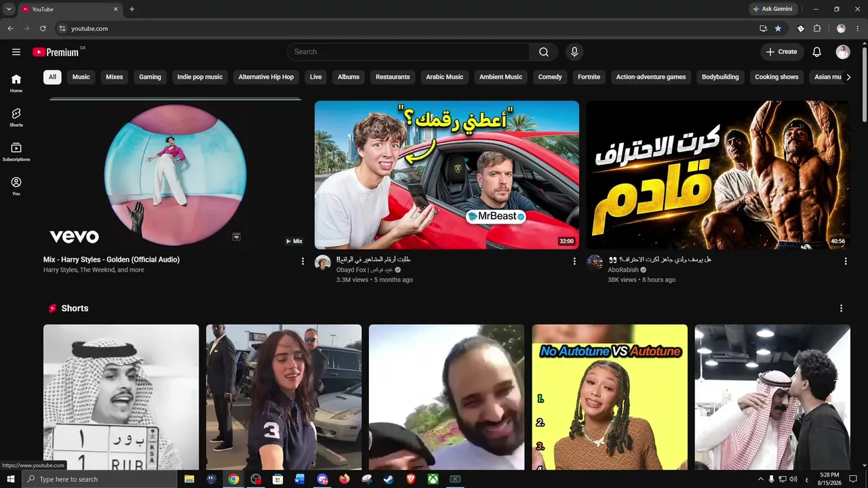This screenshot has height=488, width=868.
Task: Open Microsoft Store from the taskbar
Action: pos(277,479)
